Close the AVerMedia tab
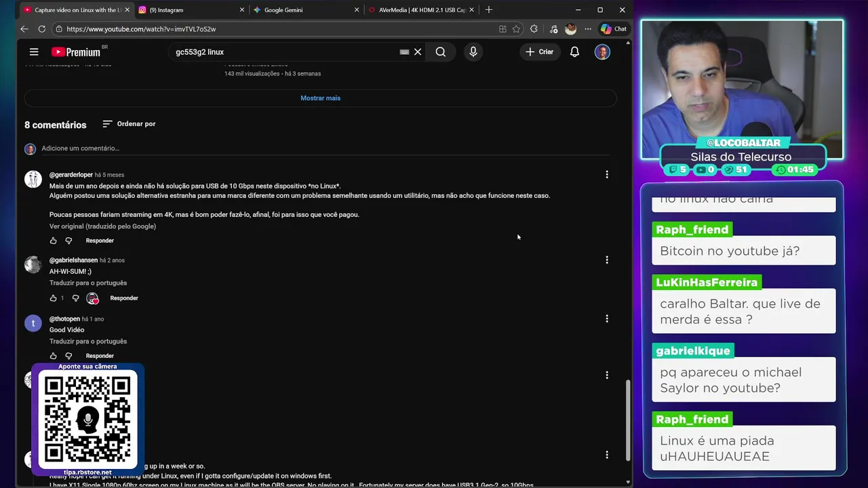Image resolution: width=868 pixels, height=488 pixels. 472,10
